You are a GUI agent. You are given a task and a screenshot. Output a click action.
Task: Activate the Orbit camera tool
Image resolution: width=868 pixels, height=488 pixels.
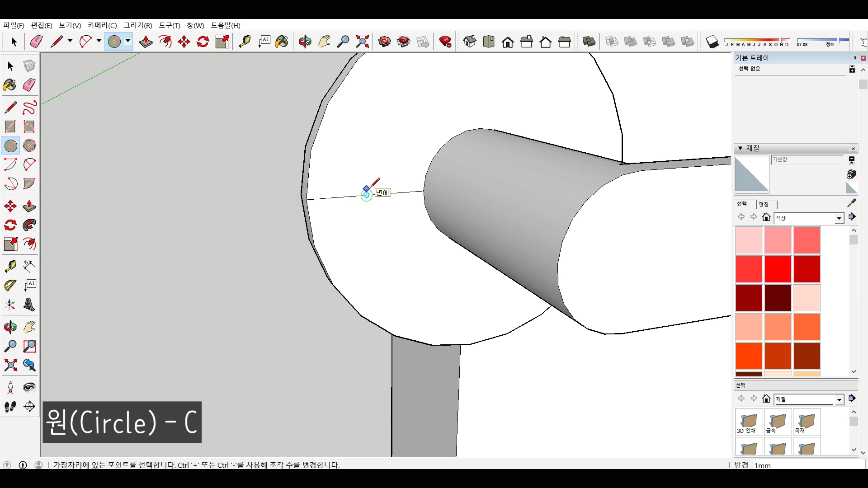point(305,42)
